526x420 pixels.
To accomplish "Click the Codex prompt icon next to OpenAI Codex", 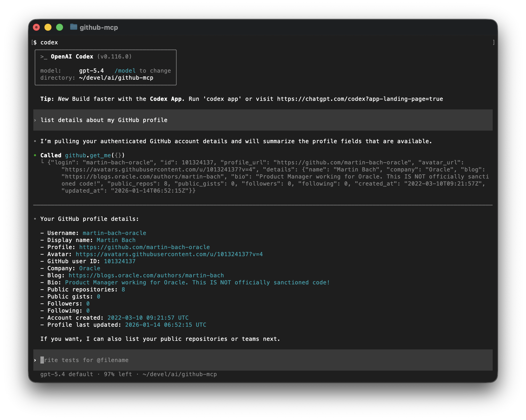I will 44,57.
